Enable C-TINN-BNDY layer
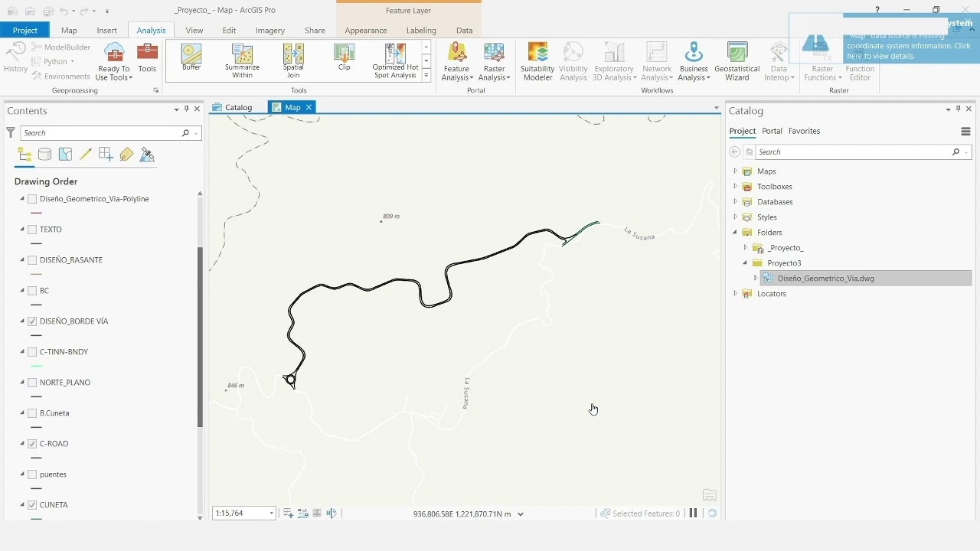 click(x=32, y=352)
